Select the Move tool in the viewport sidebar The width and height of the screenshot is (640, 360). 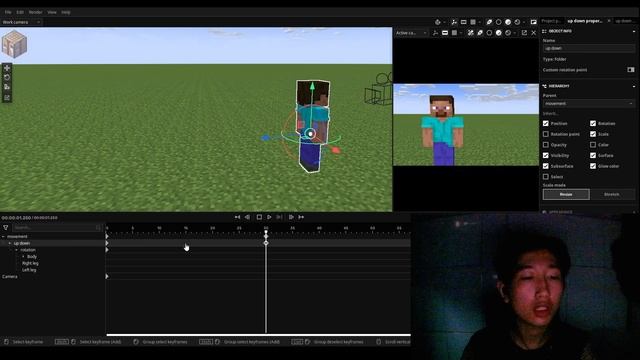tap(7, 68)
